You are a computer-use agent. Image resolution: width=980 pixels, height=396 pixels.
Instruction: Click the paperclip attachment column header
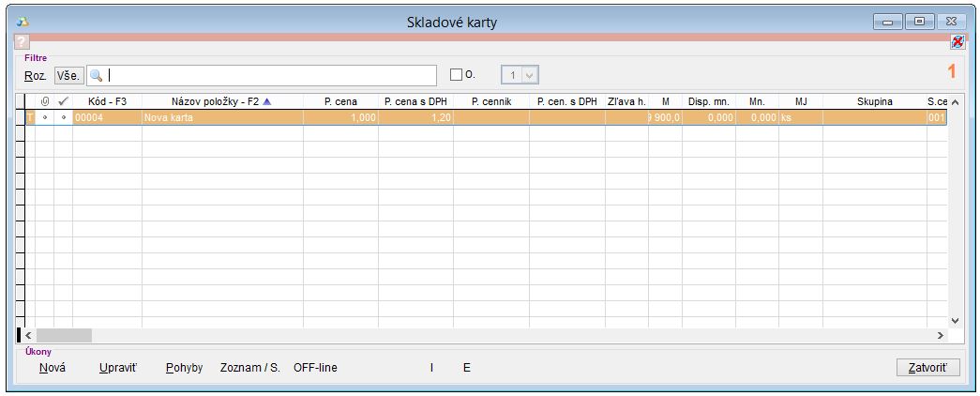pyautogui.click(x=44, y=101)
